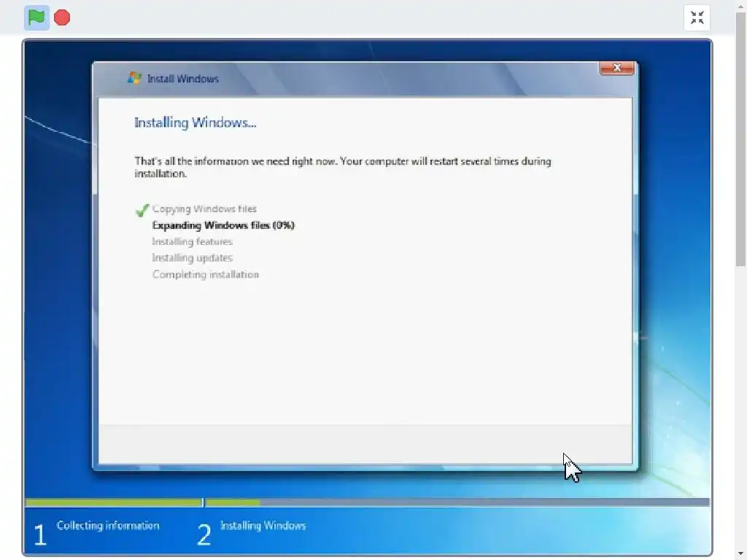Viewport: 747px width, 560px height.
Task: Click the 'That's all the information we need' paragraph
Action: click(x=343, y=167)
